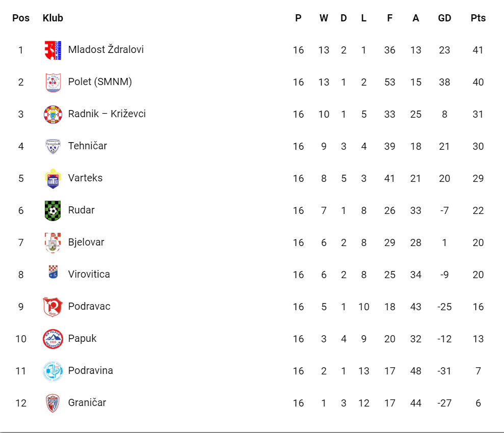Click the light blue Podravina logo
The width and height of the screenshot is (504, 433).
[x=52, y=371]
